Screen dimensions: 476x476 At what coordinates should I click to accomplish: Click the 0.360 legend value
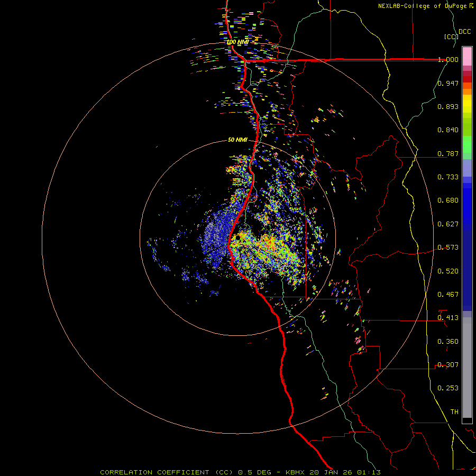(x=448, y=342)
